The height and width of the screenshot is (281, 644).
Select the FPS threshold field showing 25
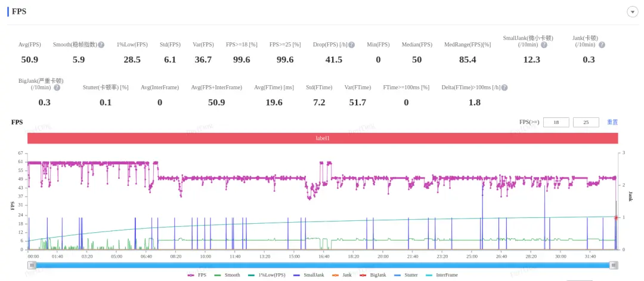586,122
